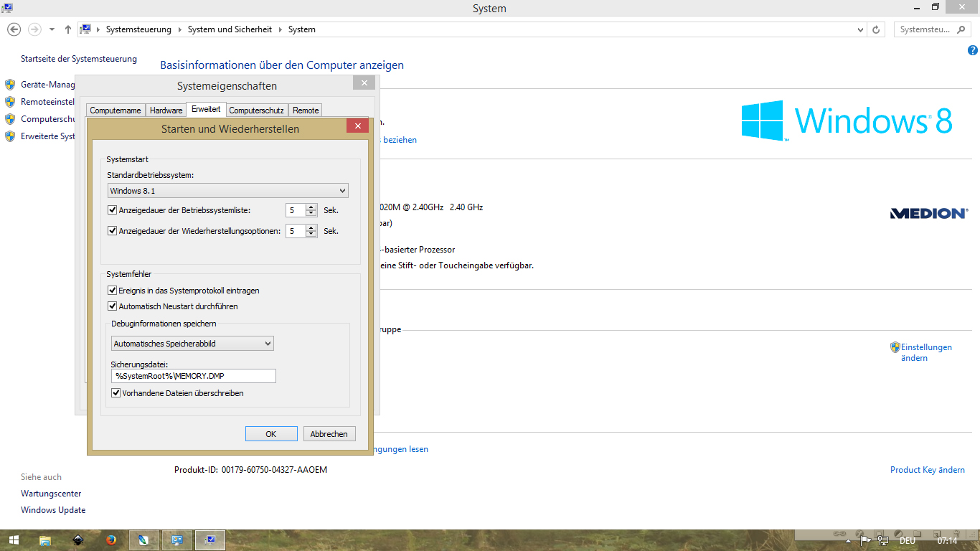
Task: Click the shield icon beside Geräte-Manager
Action: (x=10, y=85)
